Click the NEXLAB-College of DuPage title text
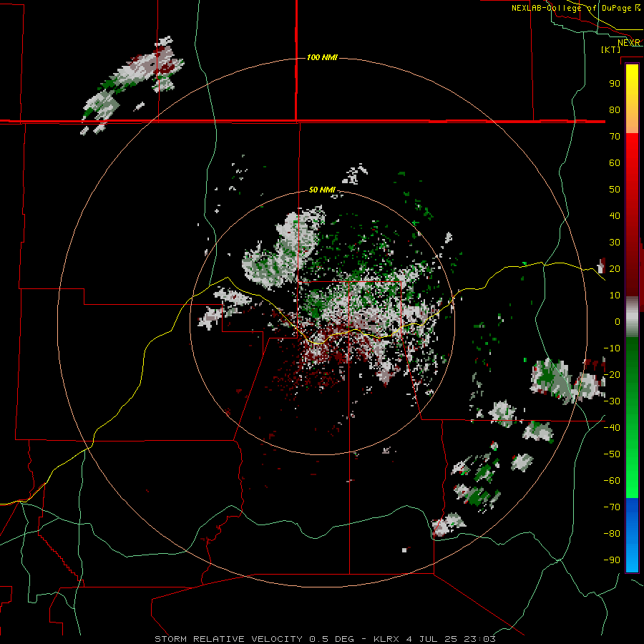The height and width of the screenshot is (644, 644). coord(572,8)
